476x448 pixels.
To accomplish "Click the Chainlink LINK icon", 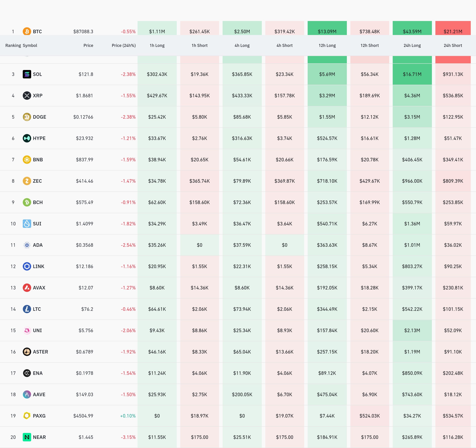I will (27, 266).
